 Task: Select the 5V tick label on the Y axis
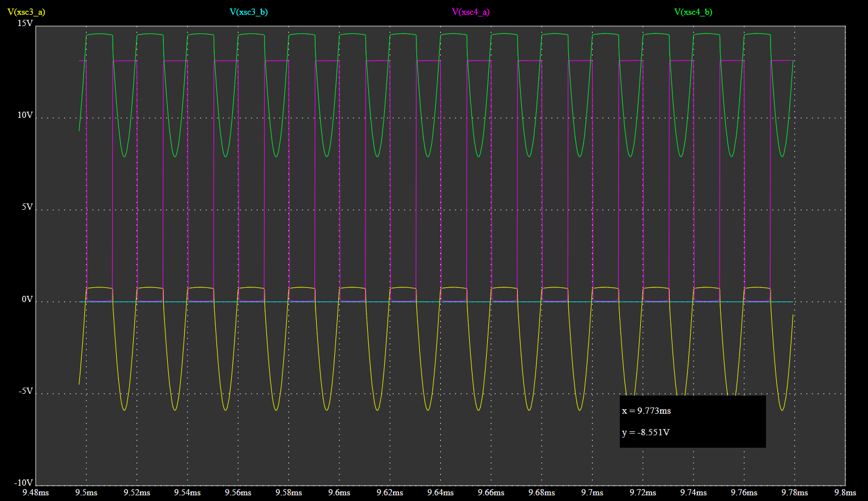click(27, 207)
